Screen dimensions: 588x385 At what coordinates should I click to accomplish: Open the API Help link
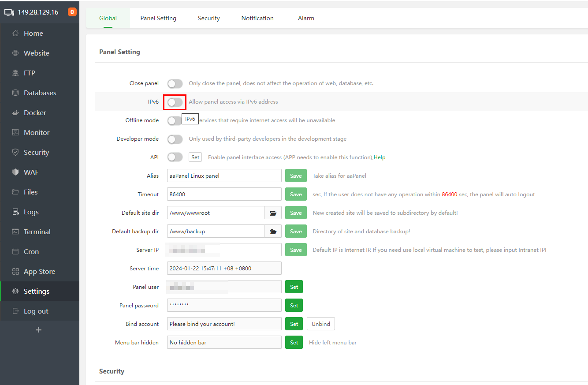coord(380,157)
